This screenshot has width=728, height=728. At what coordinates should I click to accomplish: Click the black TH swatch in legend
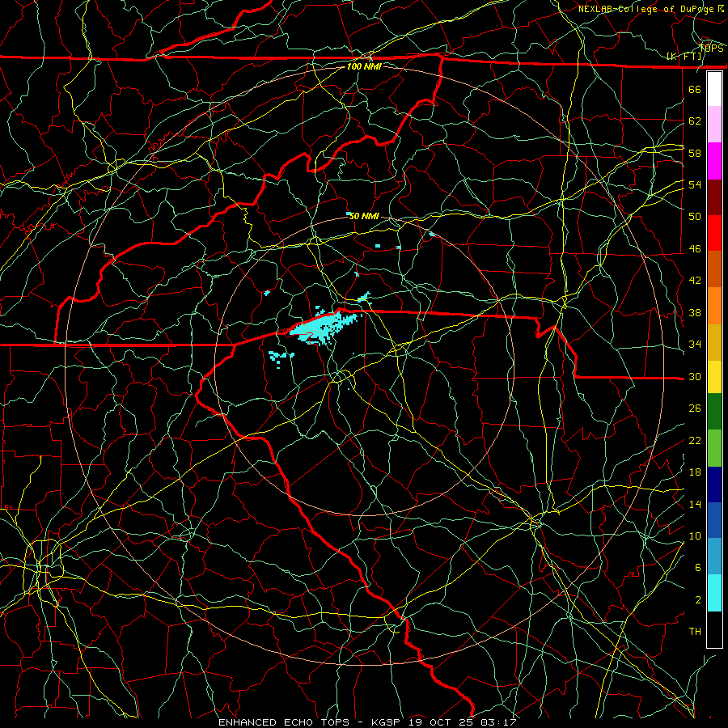click(714, 629)
